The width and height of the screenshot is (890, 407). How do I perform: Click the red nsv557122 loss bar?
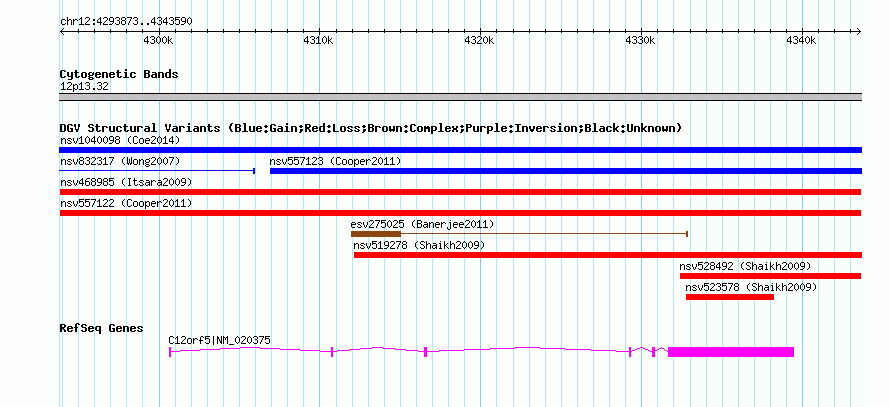(x=460, y=213)
